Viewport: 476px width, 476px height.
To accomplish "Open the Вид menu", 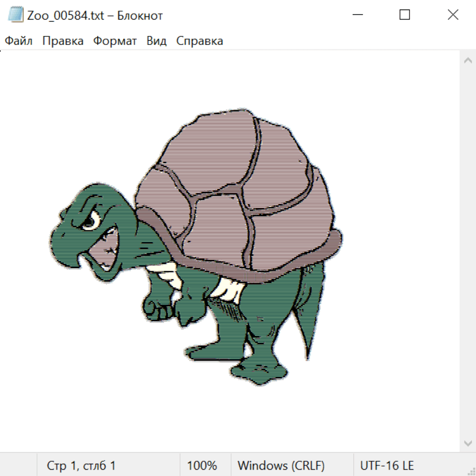I will point(157,41).
